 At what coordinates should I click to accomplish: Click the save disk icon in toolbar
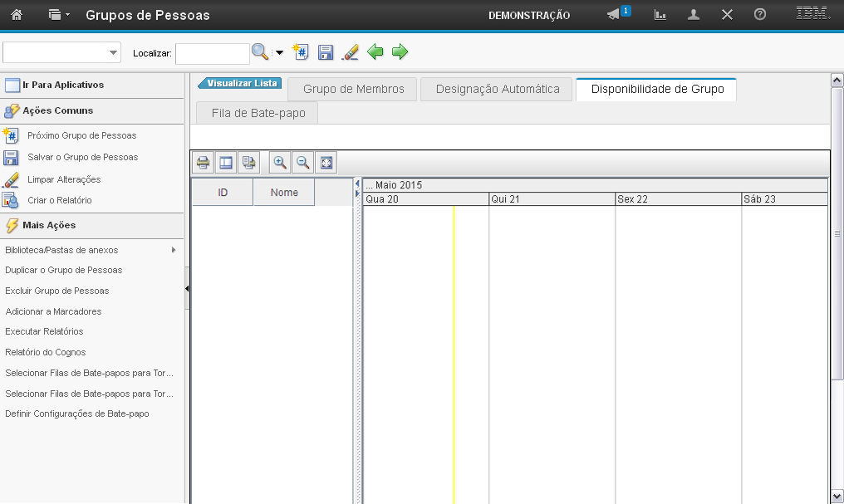pyautogui.click(x=326, y=52)
